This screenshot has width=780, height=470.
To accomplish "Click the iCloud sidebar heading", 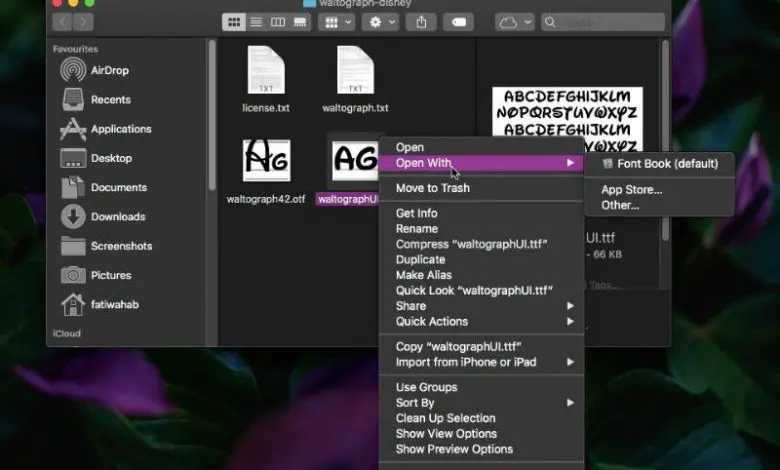I will (x=67, y=333).
